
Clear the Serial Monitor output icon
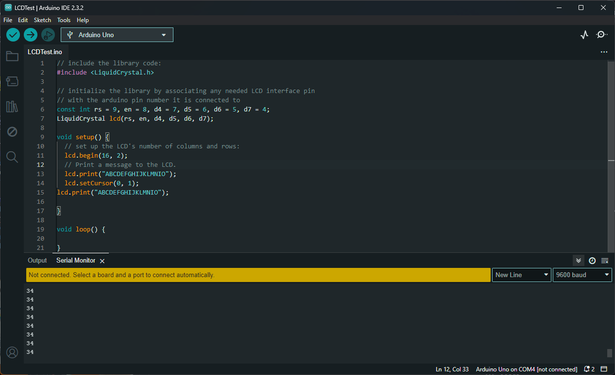605,260
